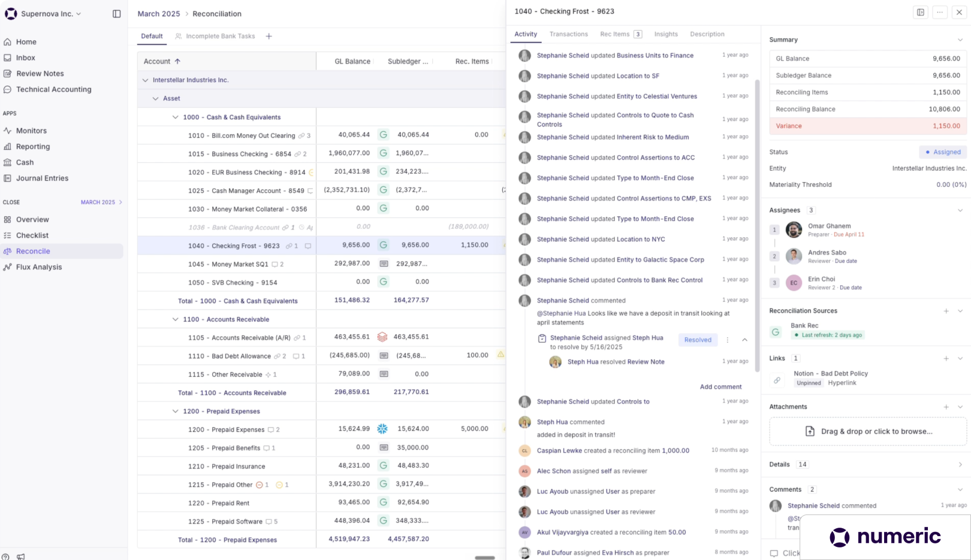
Task: Open the Flux Analysis sidebar item
Action: click(x=39, y=267)
